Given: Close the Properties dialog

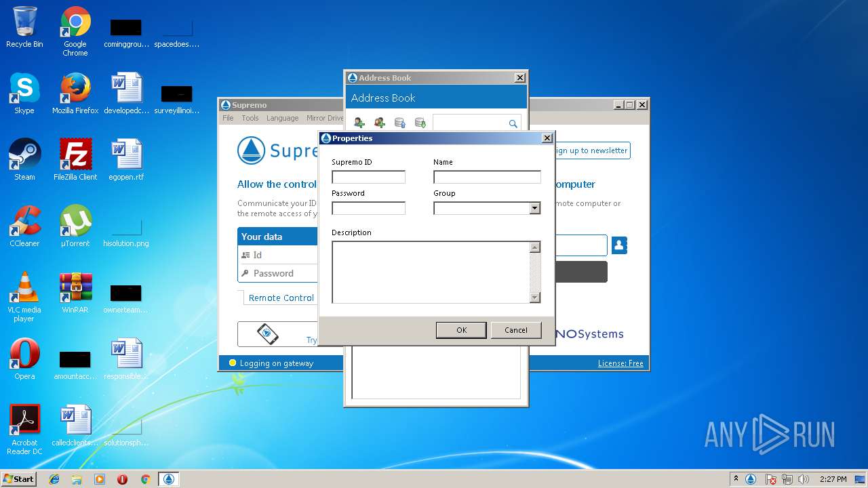Looking at the screenshot, I should 547,138.
